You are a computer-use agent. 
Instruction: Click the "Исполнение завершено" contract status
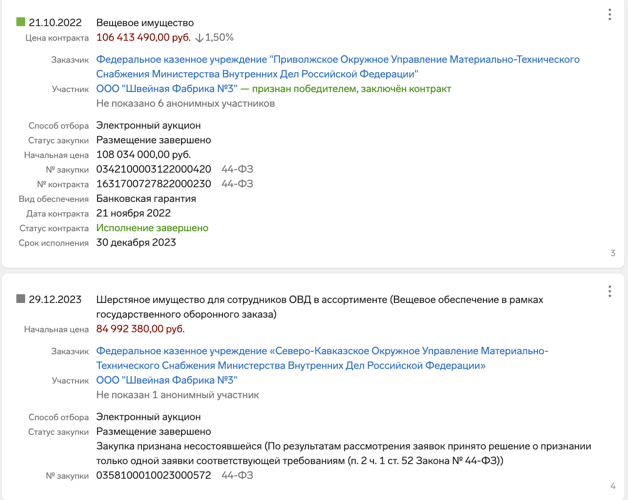pos(152,228)
